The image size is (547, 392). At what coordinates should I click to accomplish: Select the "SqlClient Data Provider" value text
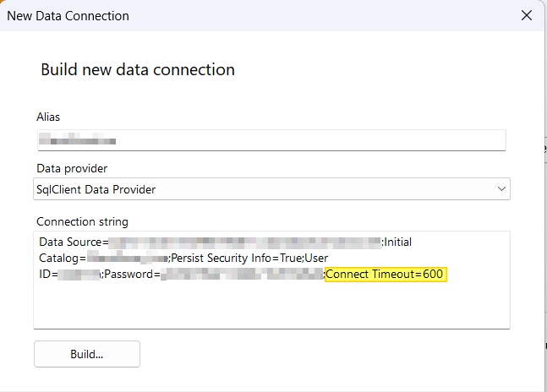[x=96, y=189]
